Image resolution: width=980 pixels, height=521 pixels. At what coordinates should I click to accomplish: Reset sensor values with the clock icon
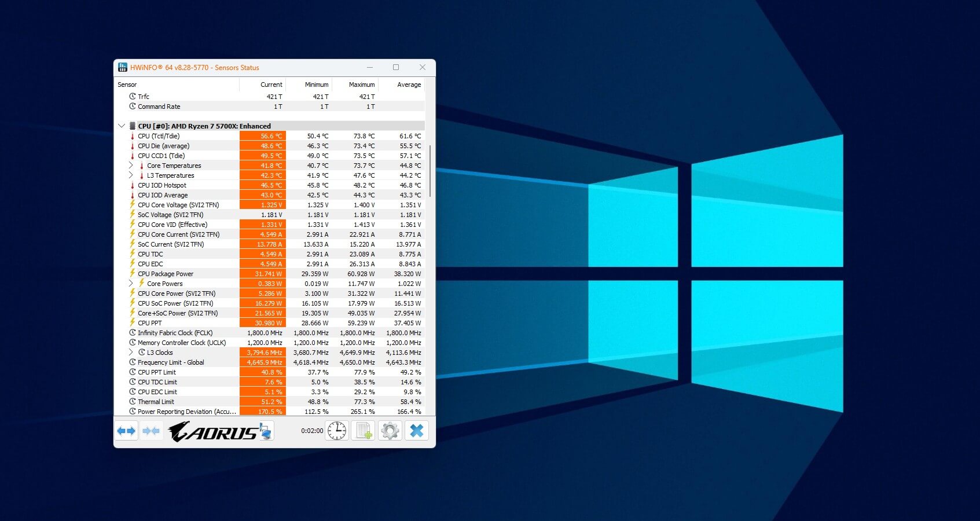(336, 431)
